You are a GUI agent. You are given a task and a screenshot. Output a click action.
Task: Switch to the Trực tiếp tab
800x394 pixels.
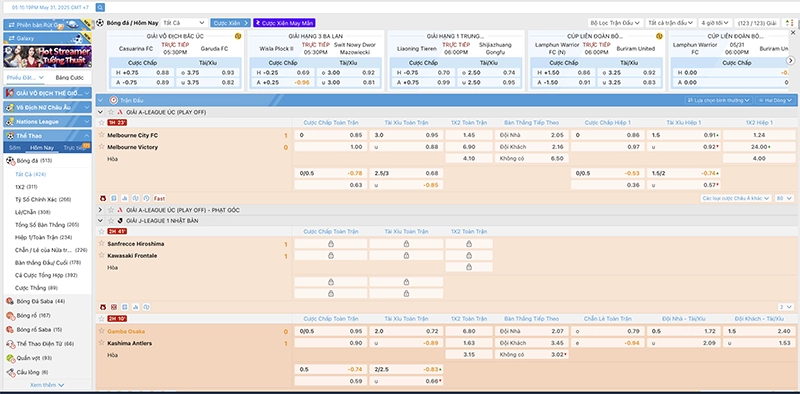pos(74,147)
